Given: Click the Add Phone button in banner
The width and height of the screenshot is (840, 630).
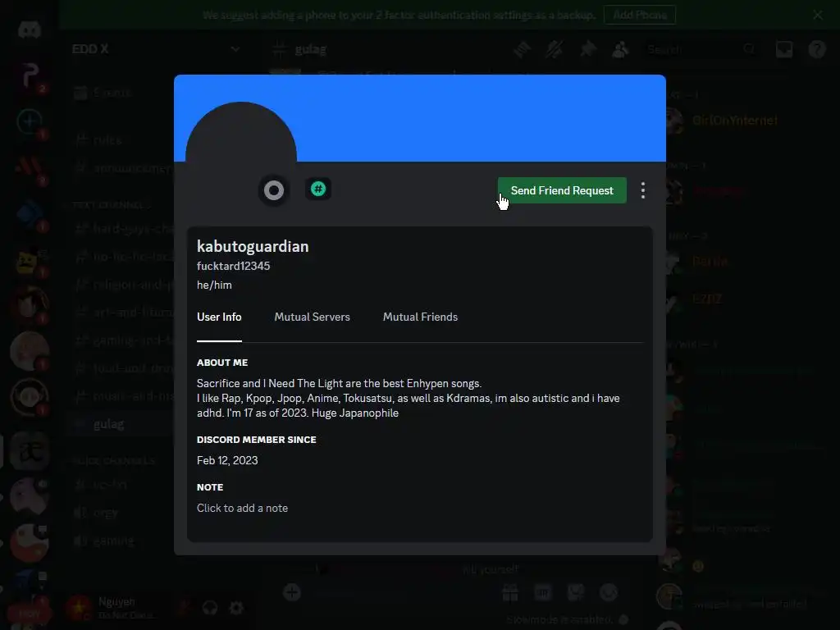Looking at the screenshot, I should [x=640, y=15].
